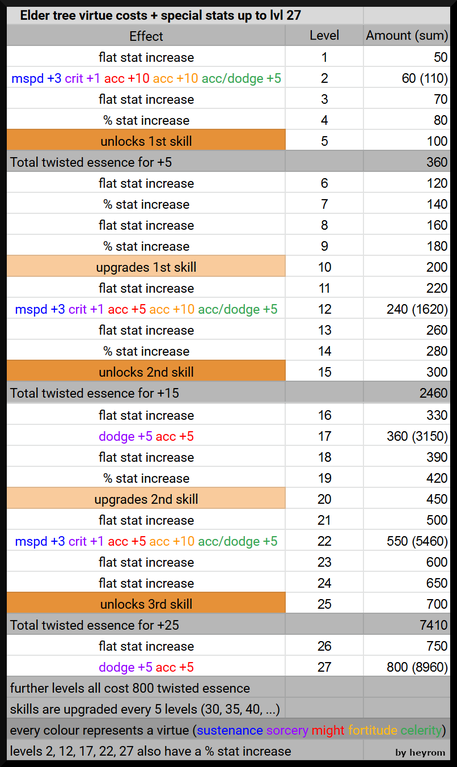Click the purple word 'sorcery' in the legend

(x=287, y=730)
